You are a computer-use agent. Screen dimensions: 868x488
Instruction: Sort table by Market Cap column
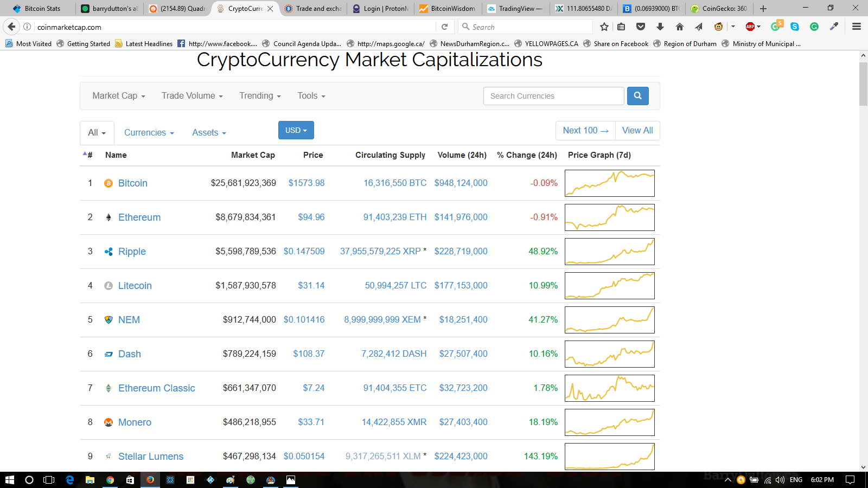[x=253, y=155]
